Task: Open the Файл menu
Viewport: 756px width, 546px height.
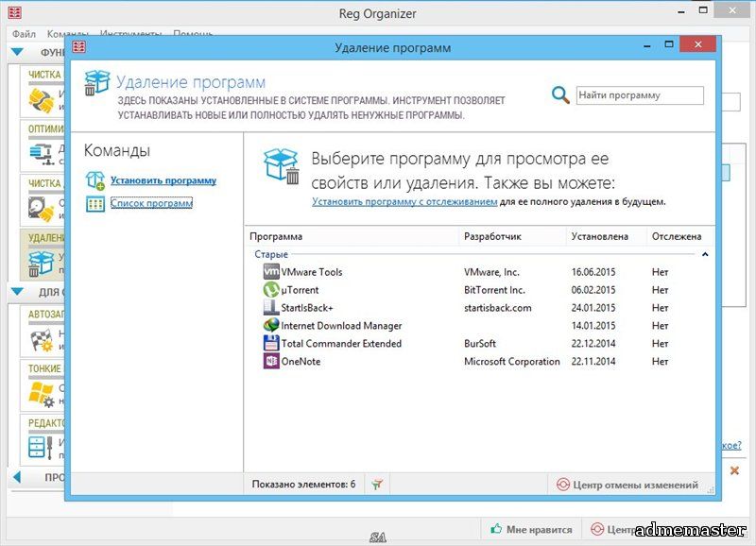Action: 25,34
